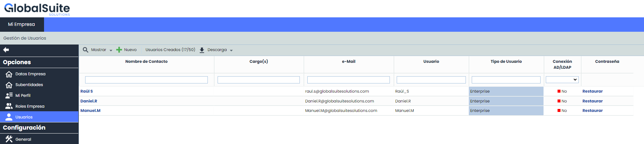Focus the Nombre de Contacto filter field

point(146,80)
